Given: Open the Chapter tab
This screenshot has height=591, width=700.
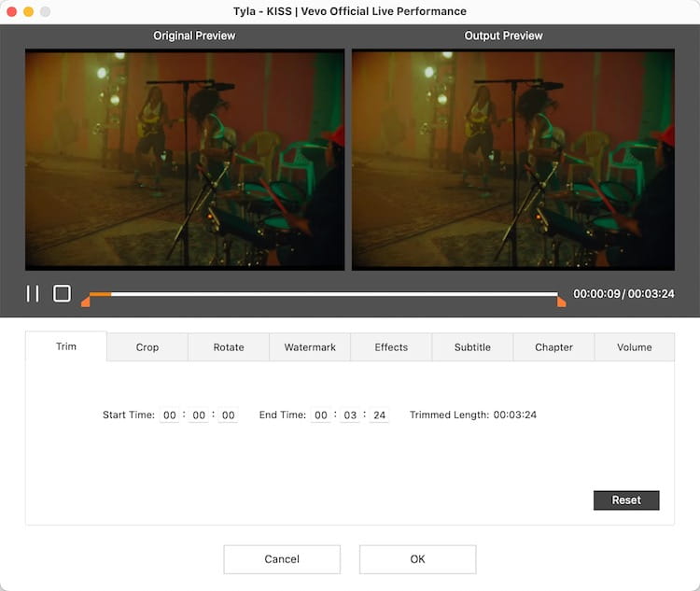Looking at the screenshot, I should [553, 347].
